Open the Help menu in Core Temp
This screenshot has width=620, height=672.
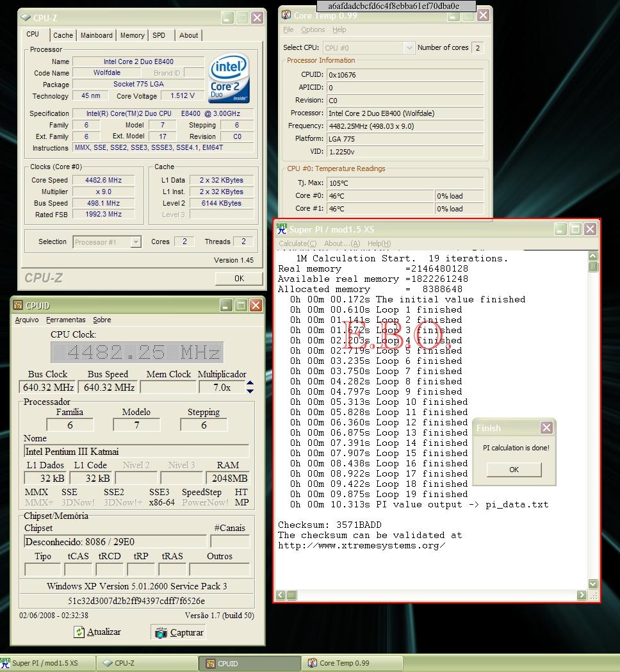339,29
